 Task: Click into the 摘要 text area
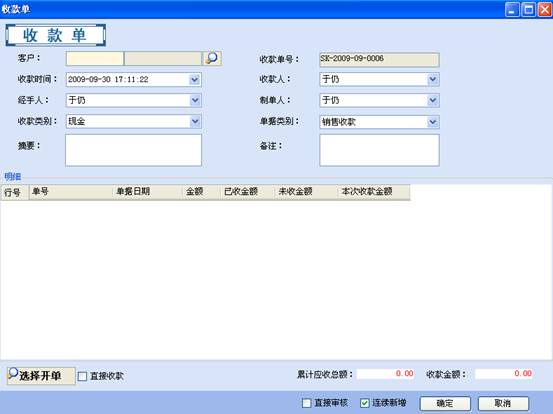(x=133, y=150)
